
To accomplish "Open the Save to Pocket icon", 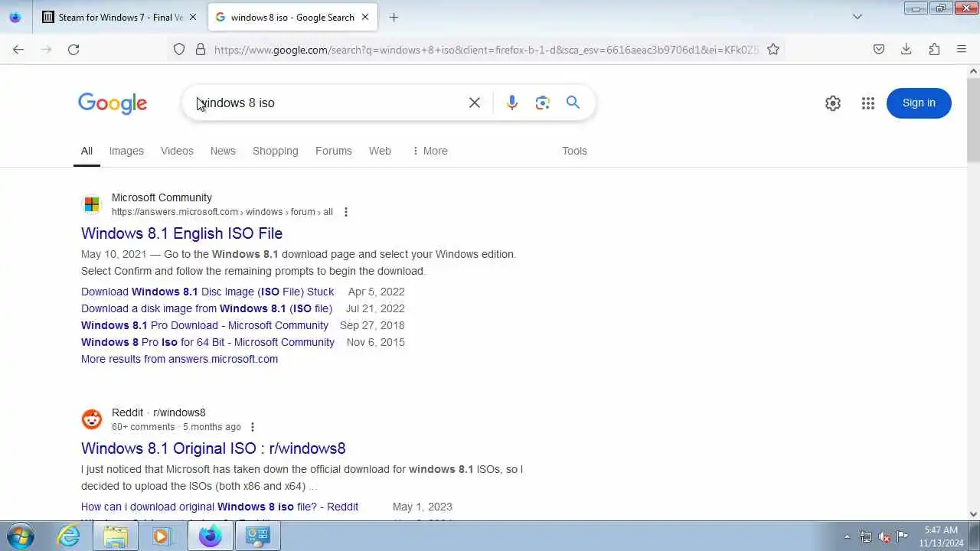I will pyautogui.click(x=879, y=50).
